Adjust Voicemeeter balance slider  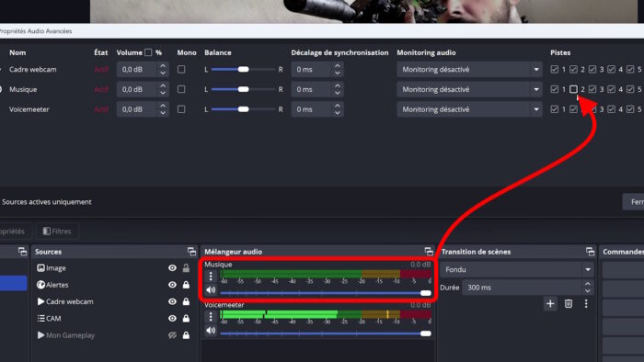243,109
